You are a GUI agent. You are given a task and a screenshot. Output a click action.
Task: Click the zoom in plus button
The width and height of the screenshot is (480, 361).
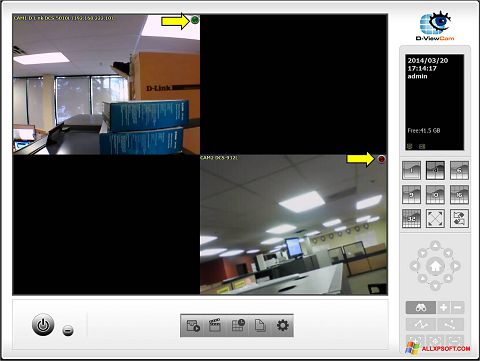(443, 307)
